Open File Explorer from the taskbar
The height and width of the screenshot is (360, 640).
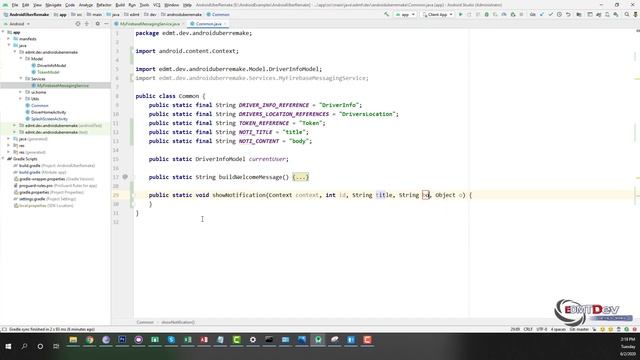73,340
